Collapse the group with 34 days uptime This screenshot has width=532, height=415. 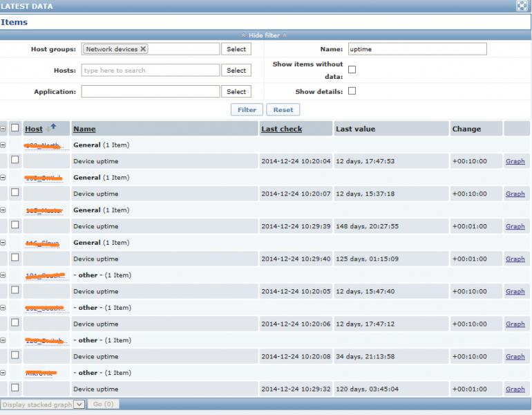tap(3, 340)
